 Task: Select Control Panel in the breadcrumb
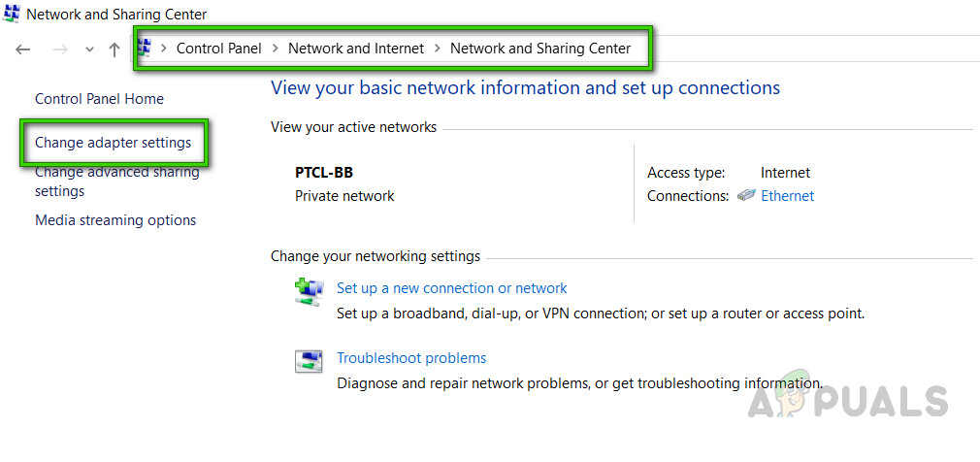click(218, 49)
